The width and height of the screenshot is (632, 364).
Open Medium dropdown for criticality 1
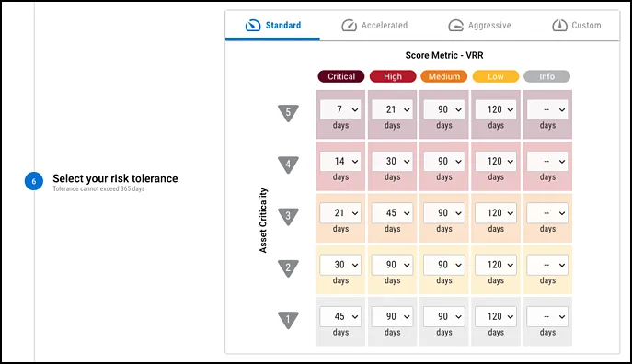444,316
